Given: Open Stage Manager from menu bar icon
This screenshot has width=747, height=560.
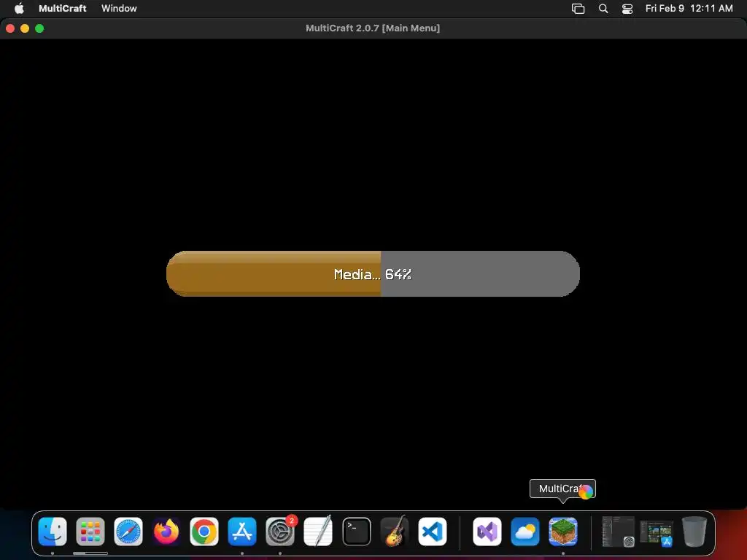Looking at the screenshot, I should pyautogui.click(x=578, y=9).
